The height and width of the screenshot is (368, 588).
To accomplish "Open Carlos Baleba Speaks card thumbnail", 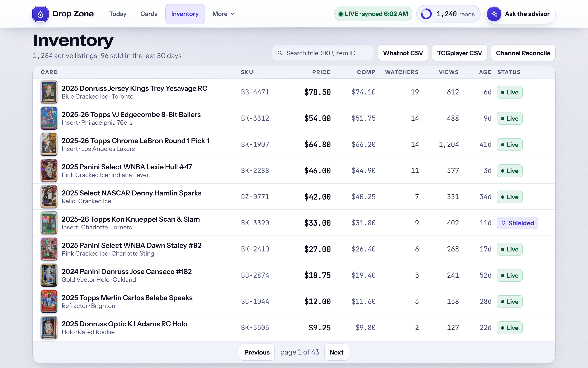I will click(49, 301).
